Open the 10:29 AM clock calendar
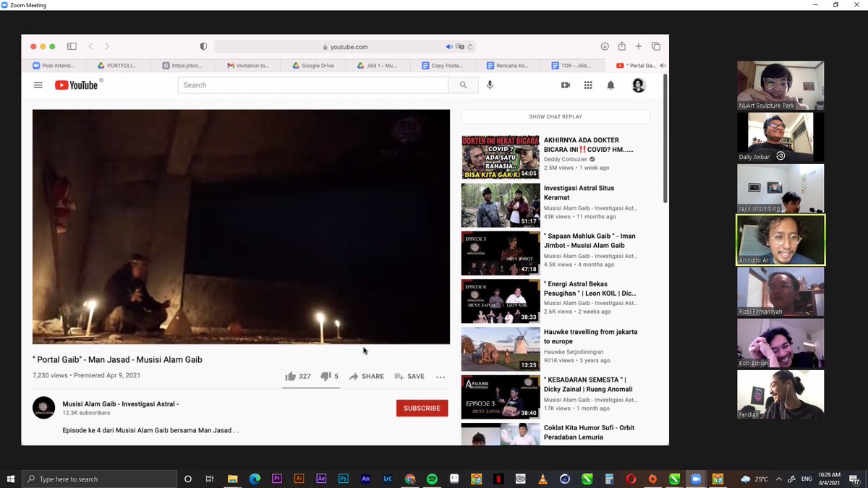The height and width of the screenshot is (488, 868). tap(830, 479)
